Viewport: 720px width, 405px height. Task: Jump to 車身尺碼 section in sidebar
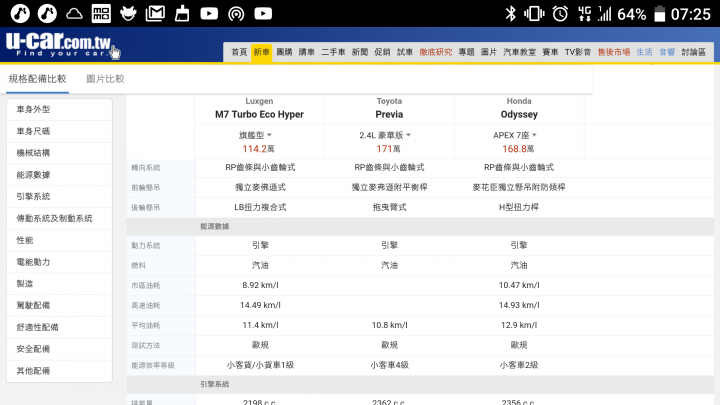[59, 131]
